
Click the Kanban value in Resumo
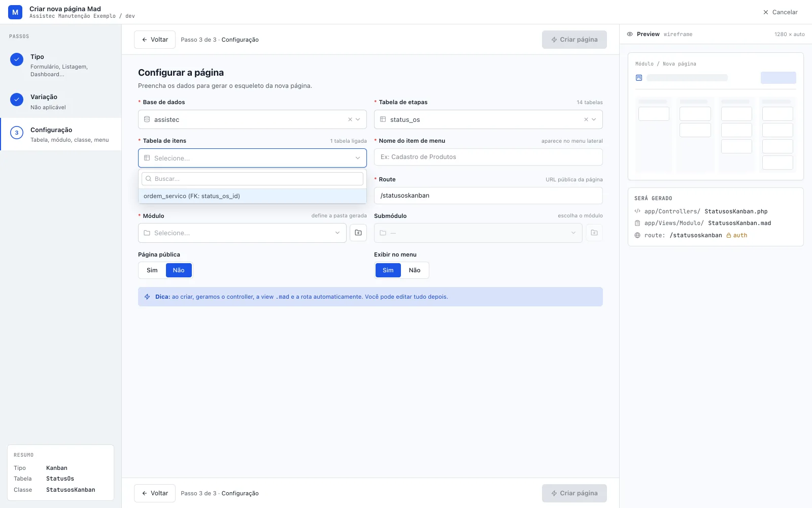click(x=57, y=468)
